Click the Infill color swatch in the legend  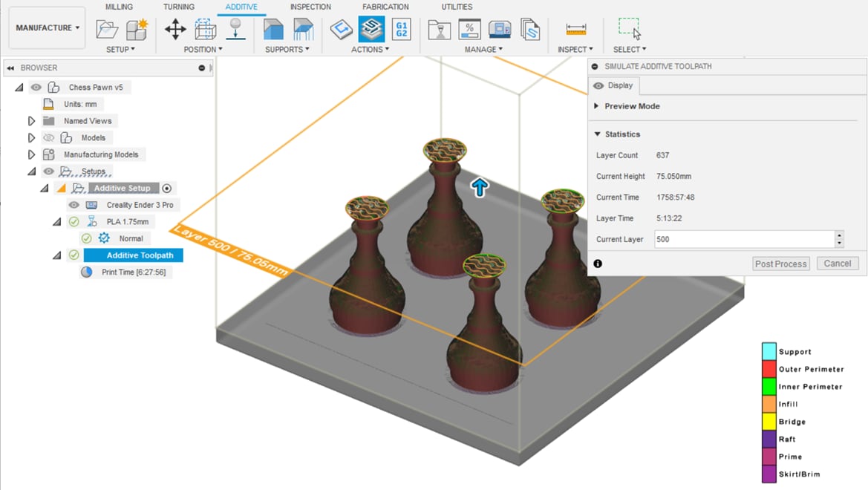pyautogui.click(x=769, y=404)
